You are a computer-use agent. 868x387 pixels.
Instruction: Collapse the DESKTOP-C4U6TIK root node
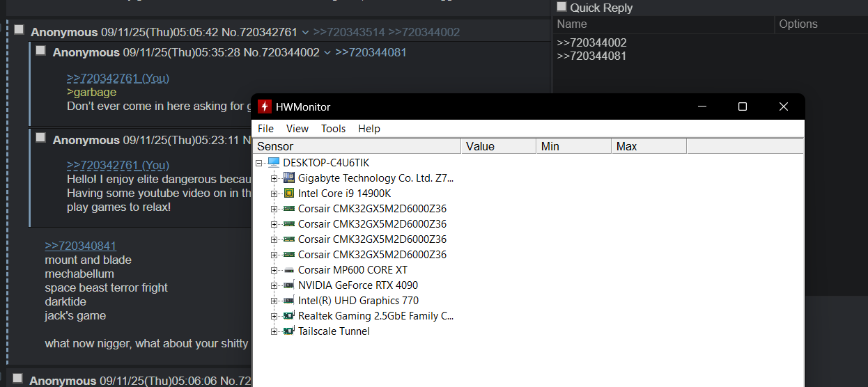259,163
